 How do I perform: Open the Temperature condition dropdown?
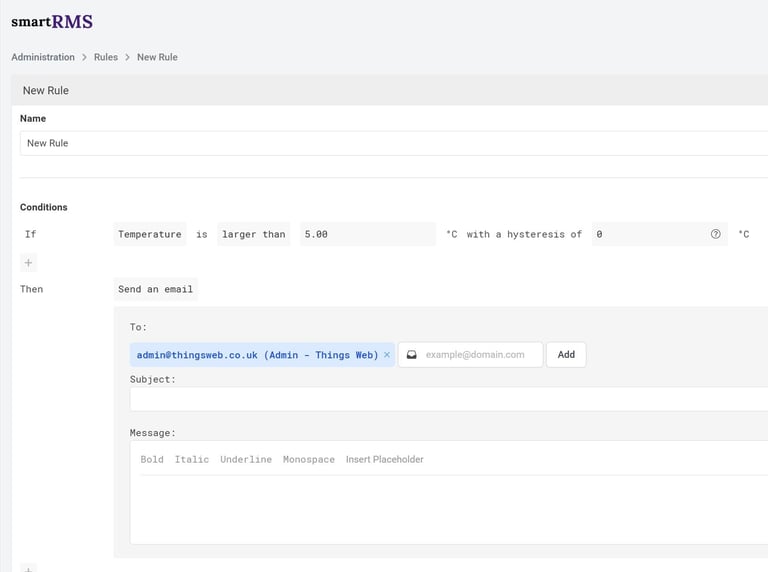(150, 234)
